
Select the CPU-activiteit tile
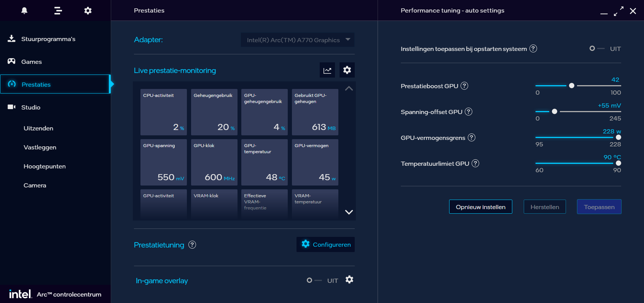(x=164, y=112)
